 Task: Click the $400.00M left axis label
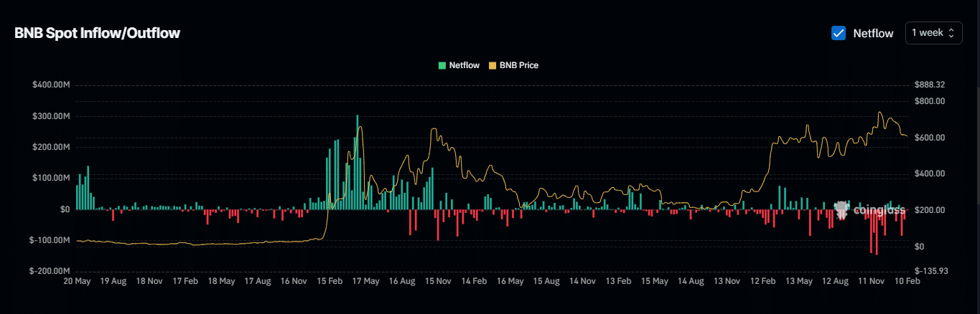coord(50,85)
